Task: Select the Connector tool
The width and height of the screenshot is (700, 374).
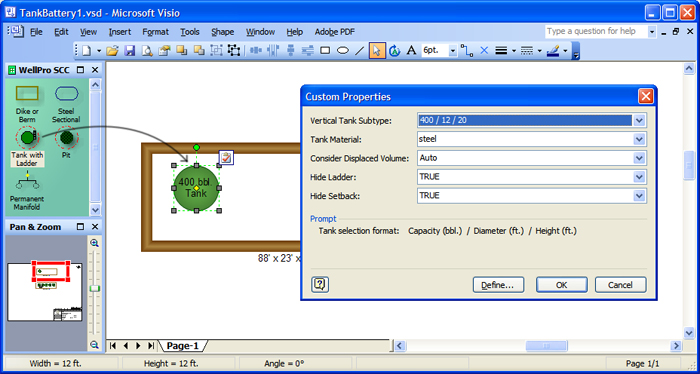Action: tap(467, 51)
